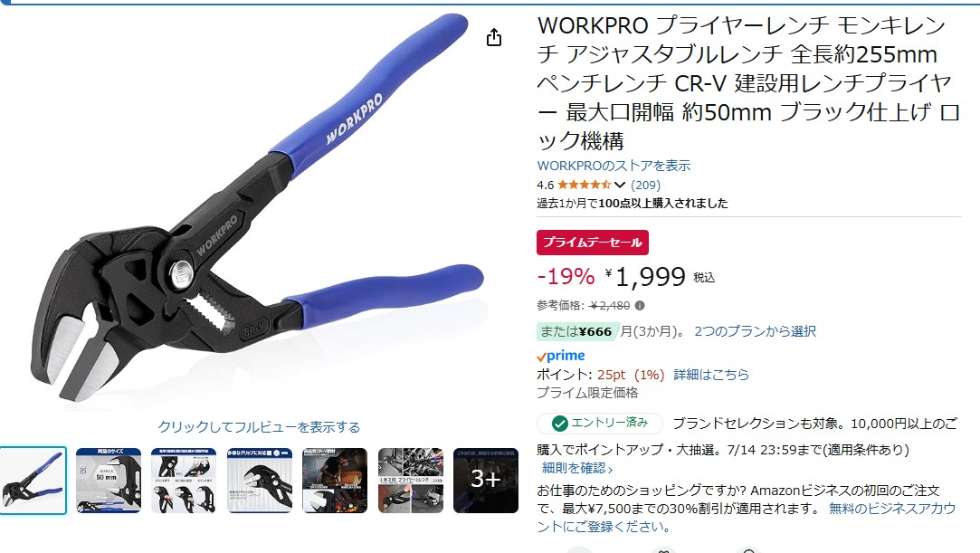Click the orange star rating icons
980x553 pixels.
[x=584, y=185]
